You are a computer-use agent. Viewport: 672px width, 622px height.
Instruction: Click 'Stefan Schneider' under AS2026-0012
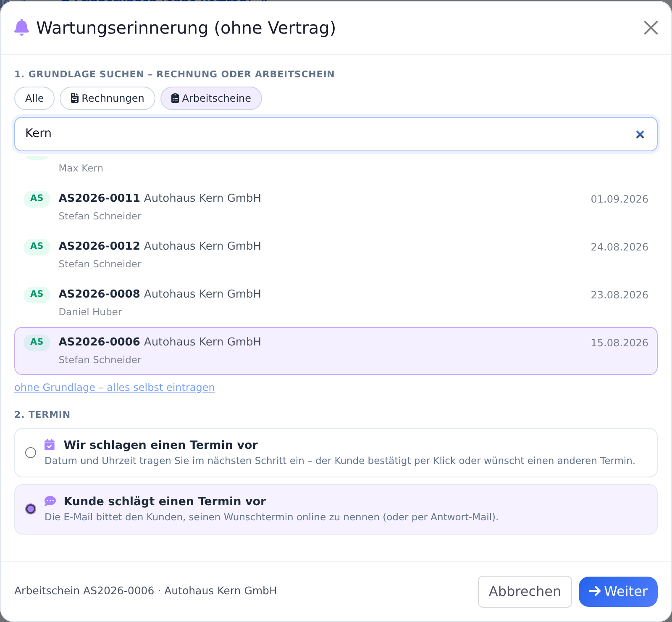click(x=100, y=264)
